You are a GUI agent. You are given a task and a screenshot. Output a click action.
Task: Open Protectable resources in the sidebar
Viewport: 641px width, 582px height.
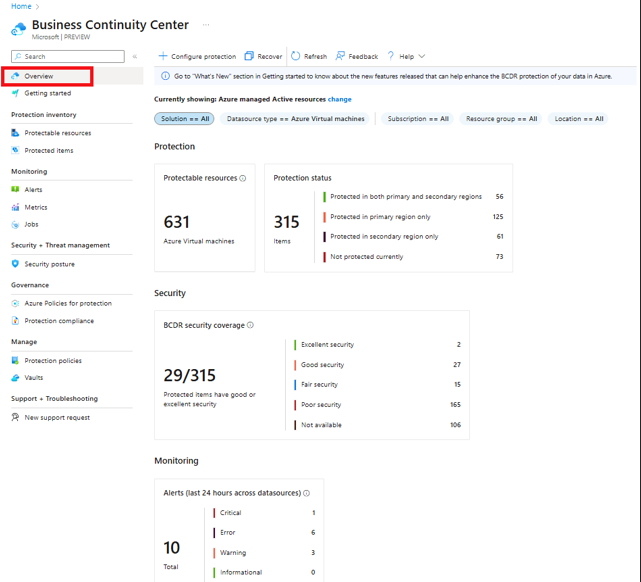pos(57,133)
